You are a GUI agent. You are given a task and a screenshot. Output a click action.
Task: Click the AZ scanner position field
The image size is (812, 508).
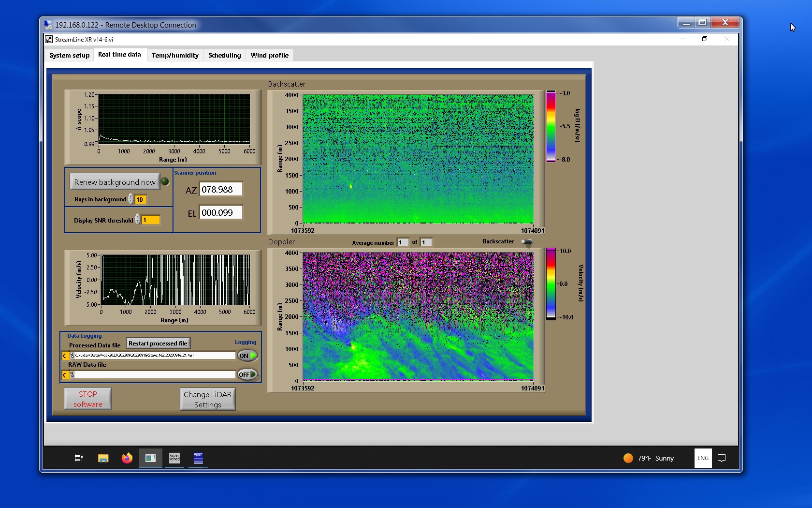pos(221,190)
